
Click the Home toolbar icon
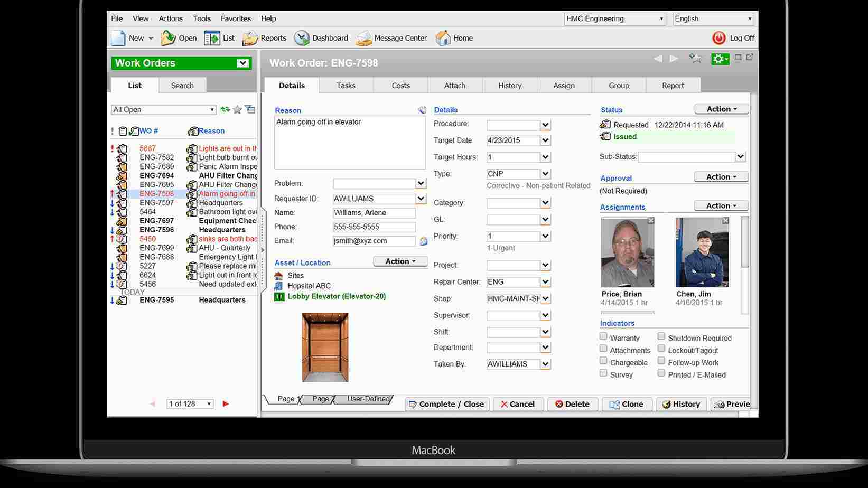point(454,37)
